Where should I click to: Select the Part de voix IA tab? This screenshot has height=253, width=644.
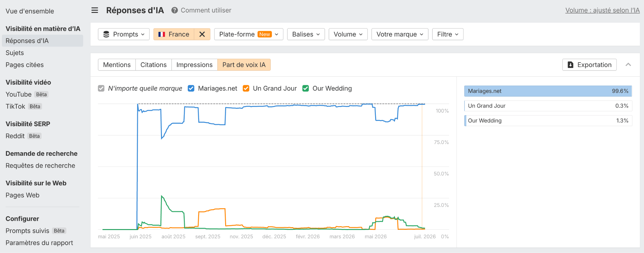(244, 65)
